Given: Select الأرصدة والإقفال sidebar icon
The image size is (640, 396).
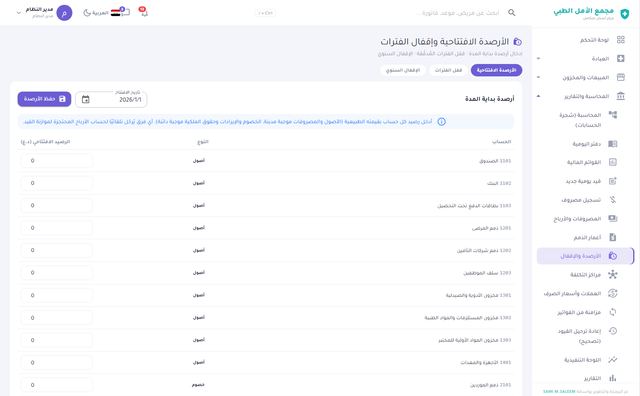Looking at the screenshot, I should pos(613,256).
